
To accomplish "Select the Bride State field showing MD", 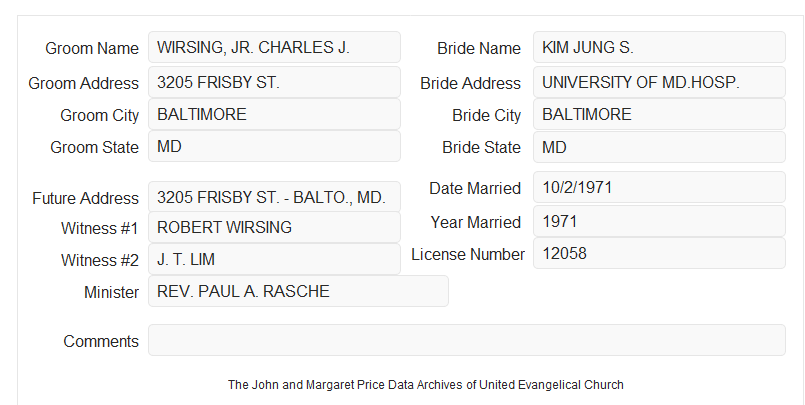I will click(659, 147).
